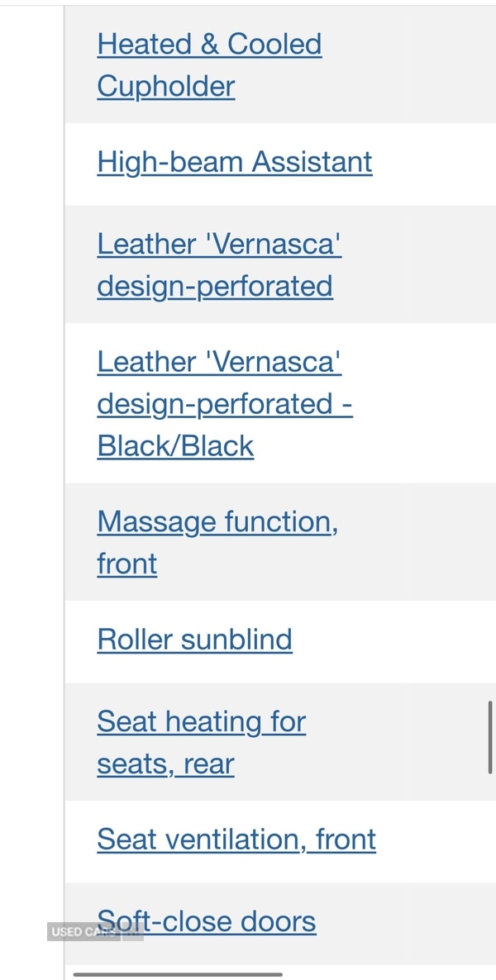Open the Roller sunblind link
This screenshot has height=980, width=496.
(x=194, y=640)
